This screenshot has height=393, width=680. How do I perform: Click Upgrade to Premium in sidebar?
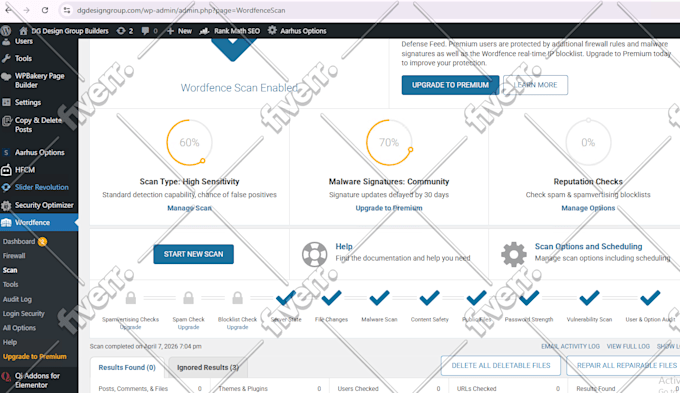35,356
